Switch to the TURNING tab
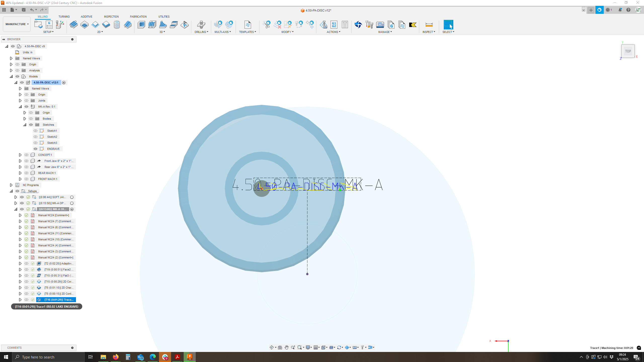644x362 pixels. coord(64,17)
